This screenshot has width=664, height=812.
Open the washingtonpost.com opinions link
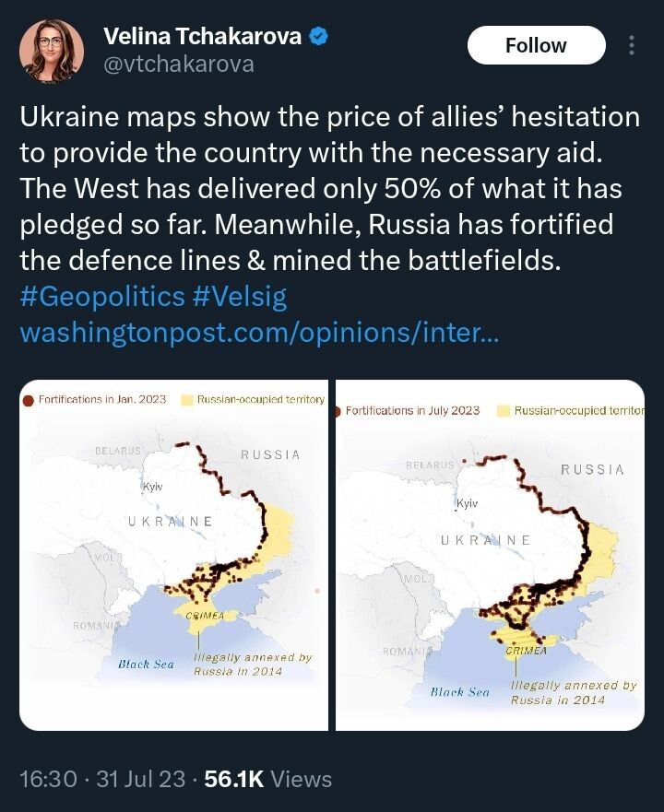click(259, 332)
